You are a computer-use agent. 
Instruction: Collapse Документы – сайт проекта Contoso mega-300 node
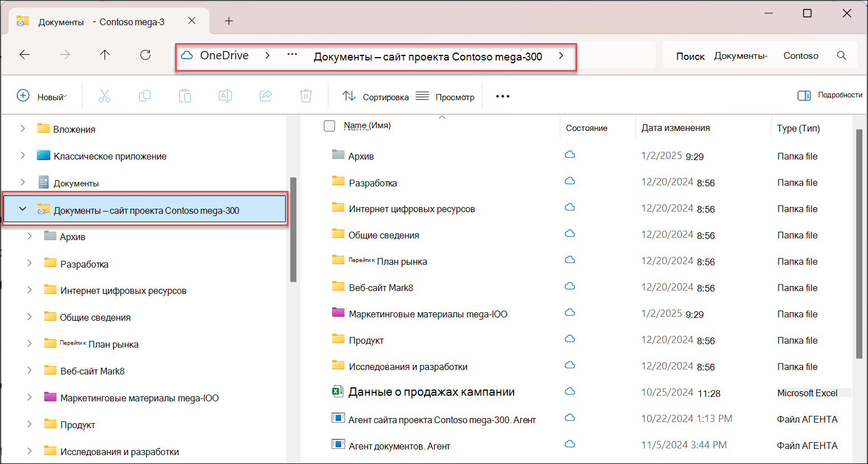click(x=22, y=209)
